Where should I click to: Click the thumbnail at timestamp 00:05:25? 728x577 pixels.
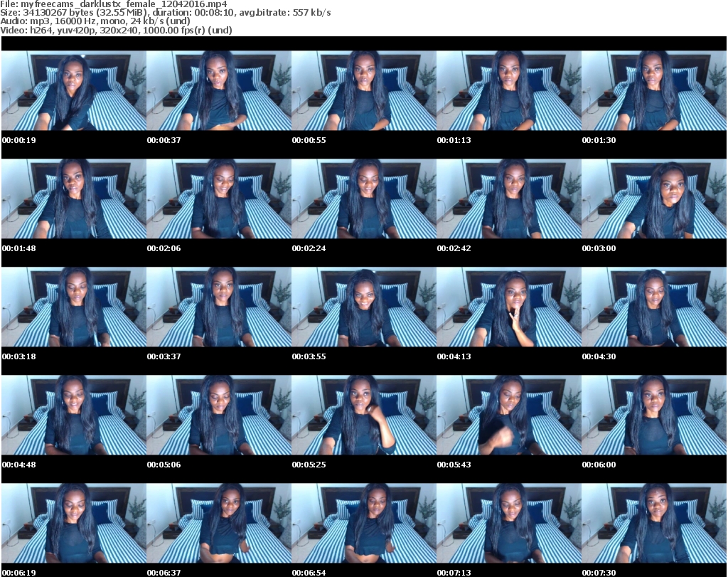point(363,415)
